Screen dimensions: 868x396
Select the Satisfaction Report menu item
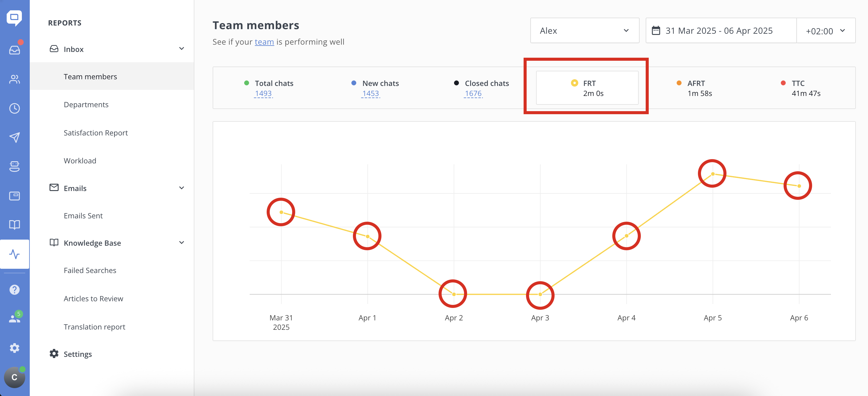click(96, 133)
